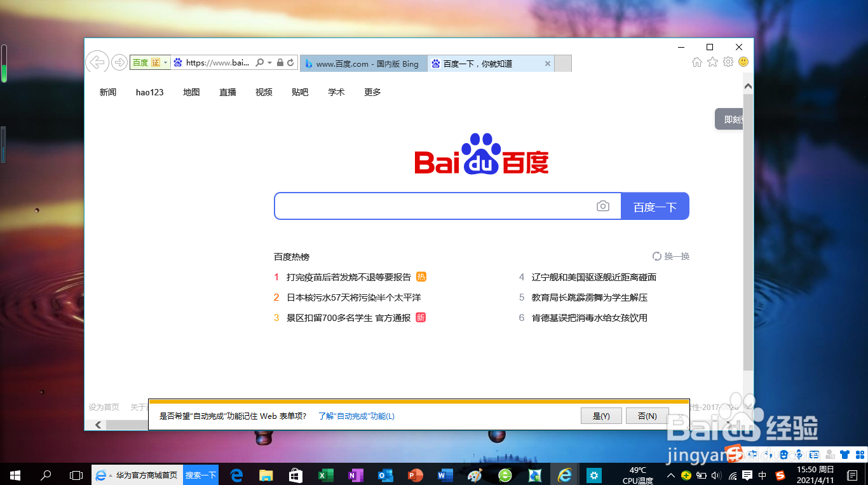Open hot item 教育局长跳霹雳舞为学生解压
The width and height of the screenshot is (868, 485).
(590, 297)
